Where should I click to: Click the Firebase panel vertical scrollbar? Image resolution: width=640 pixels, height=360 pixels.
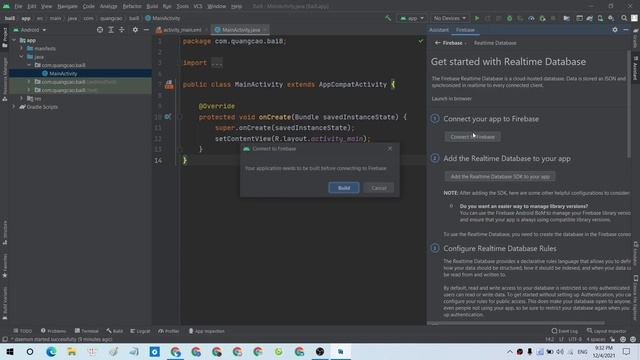629,104
